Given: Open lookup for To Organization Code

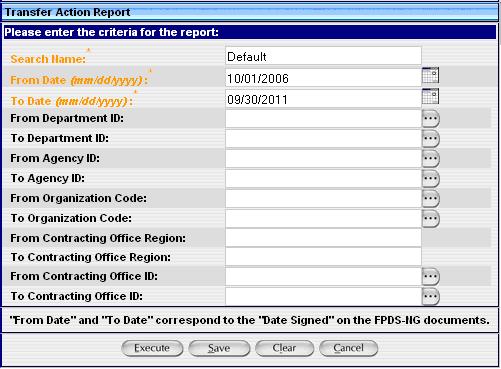Looking at the screenshot, I should click(431, 219).
